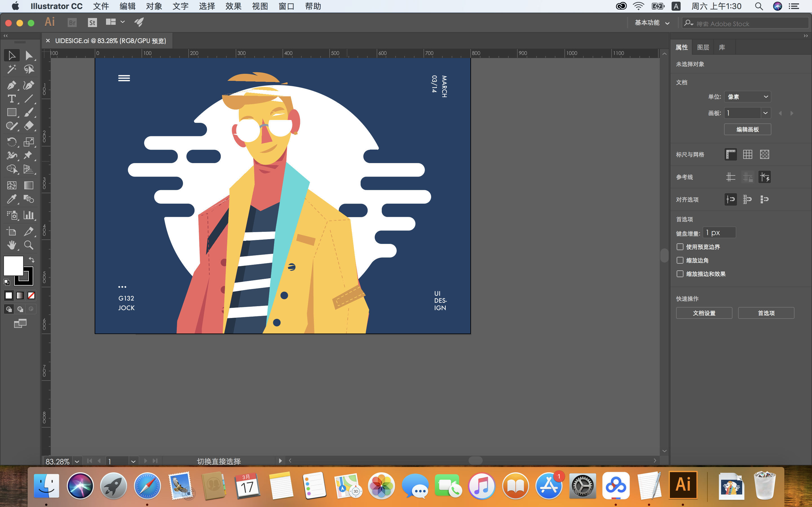Choose the Gradient tool
This screenshot has width=812, height=507.
[x=29, y=185]
